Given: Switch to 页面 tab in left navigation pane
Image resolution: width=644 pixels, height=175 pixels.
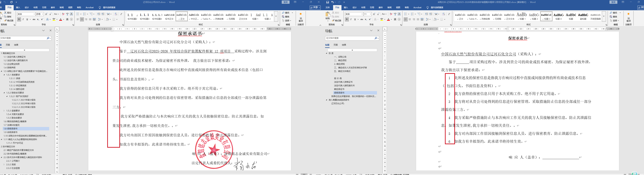Looking at the screenshot, I should [8, 45].
